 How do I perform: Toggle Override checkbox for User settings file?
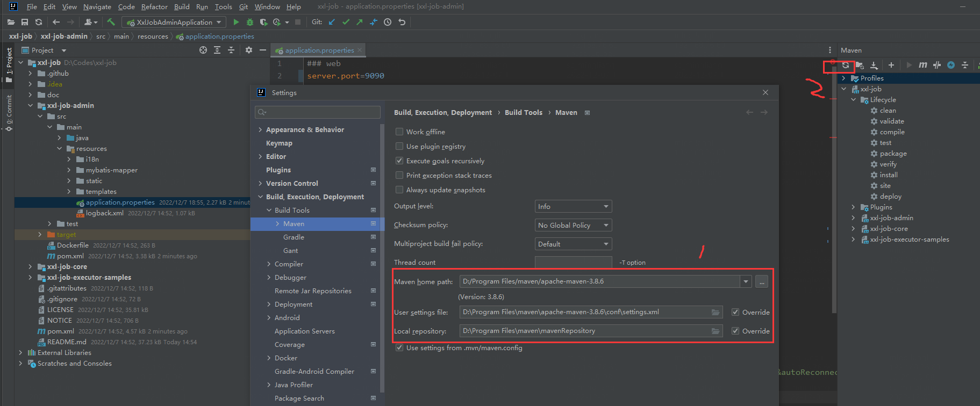pyautogui.click(x=735, y=312)
